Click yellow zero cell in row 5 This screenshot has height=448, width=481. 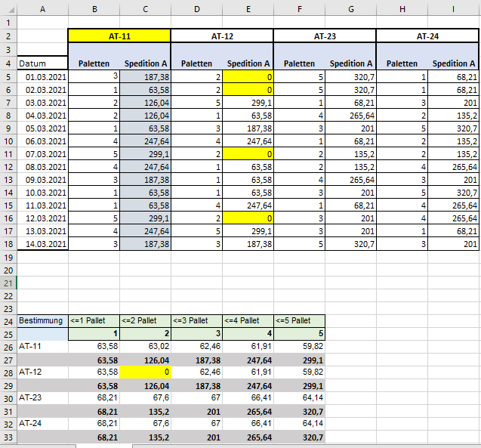(x=248, y=77)
